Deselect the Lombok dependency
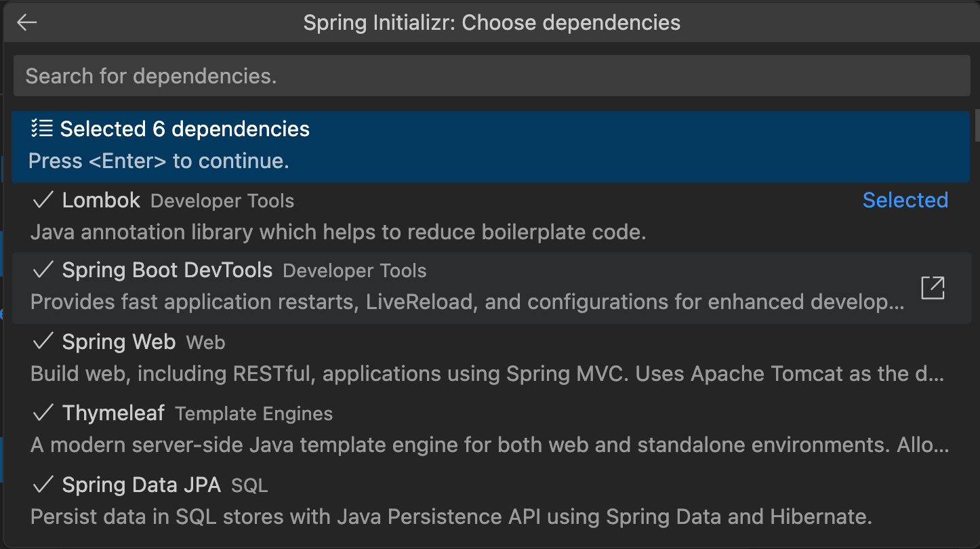The height and width of the screenshot is (549, 980). point(491,217)
